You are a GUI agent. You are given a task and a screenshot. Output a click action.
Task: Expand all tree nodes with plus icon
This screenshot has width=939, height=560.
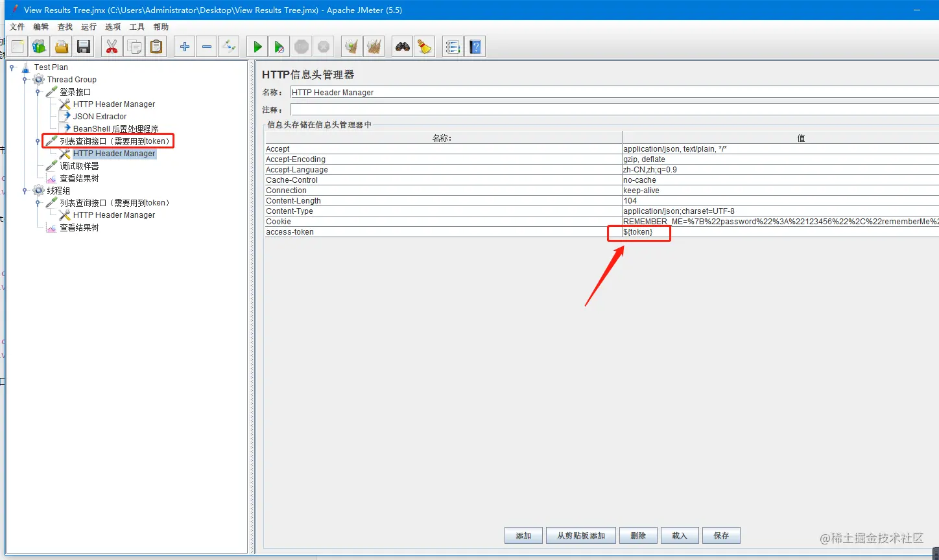[x=185, y=47]
